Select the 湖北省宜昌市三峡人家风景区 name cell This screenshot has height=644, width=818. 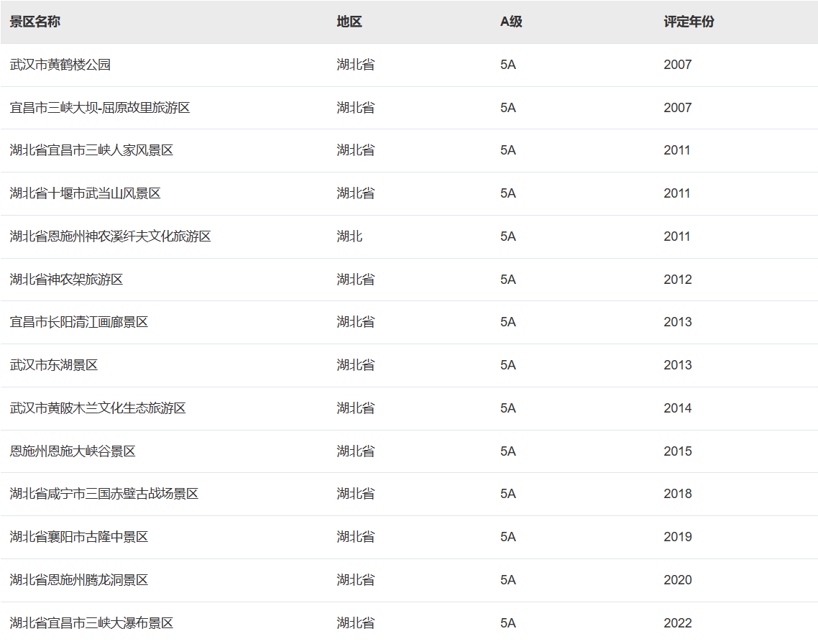[x=91, y=151]
